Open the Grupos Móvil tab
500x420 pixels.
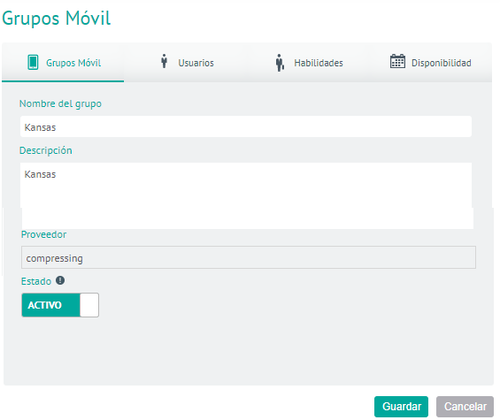tap(63, 63)
